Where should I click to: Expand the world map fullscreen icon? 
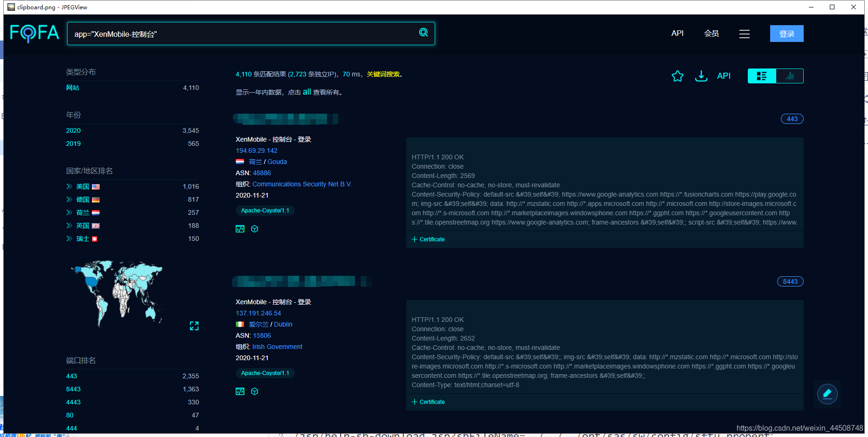194,326
